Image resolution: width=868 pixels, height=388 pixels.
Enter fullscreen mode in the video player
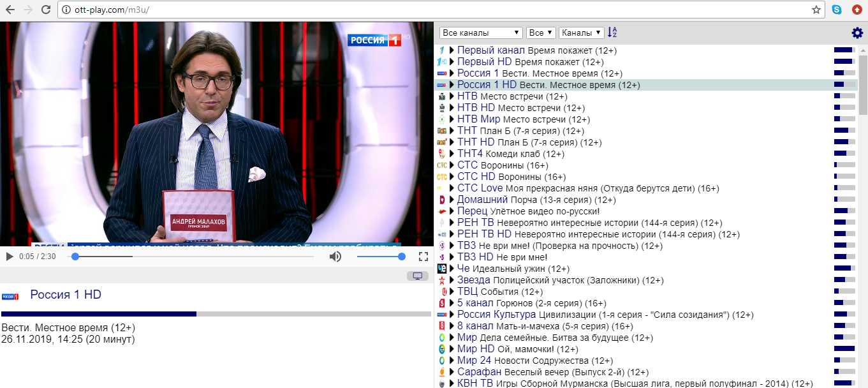point(423,257)
